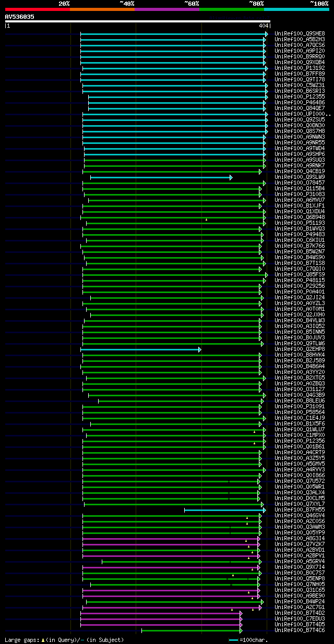334x644 pixels.
Task: Open hit UniRef100_C5WZ31
Action: tap(300, 85)
